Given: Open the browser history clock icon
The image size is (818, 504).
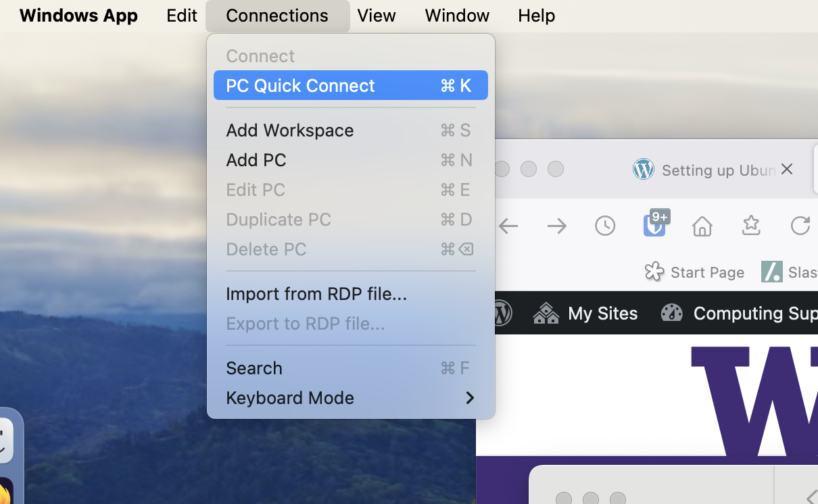Looking at the screenshot, I should click(x=605, y=226).
